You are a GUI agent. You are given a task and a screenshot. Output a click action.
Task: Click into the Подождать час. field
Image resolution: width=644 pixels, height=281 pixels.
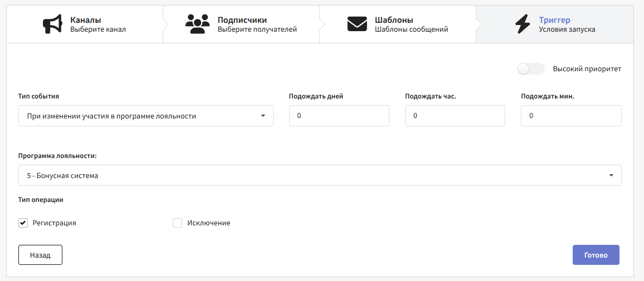click(455, 116)
